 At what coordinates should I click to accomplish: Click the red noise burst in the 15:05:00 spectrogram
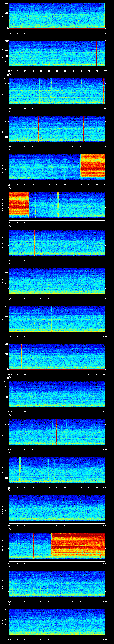click(x=92, y=166)
